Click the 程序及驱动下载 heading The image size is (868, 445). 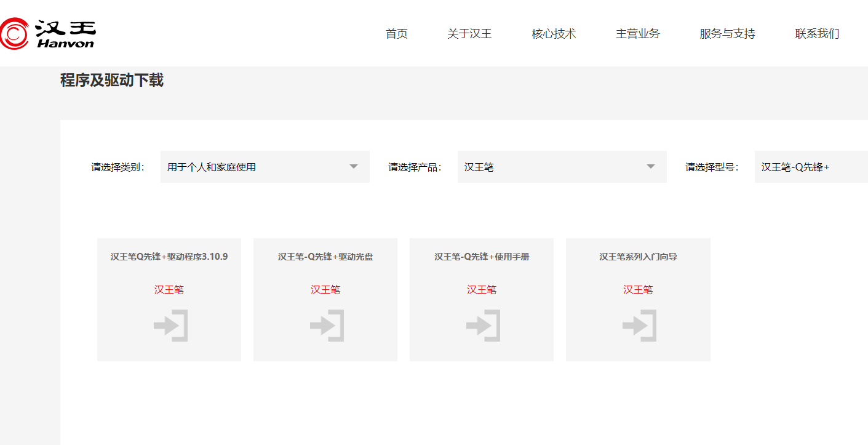[112, 80]
